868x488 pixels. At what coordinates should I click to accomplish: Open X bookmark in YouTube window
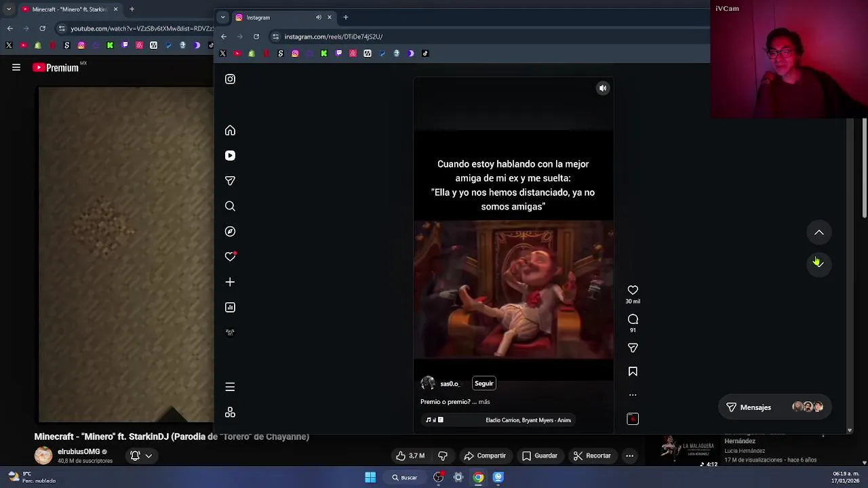point(9,45)
